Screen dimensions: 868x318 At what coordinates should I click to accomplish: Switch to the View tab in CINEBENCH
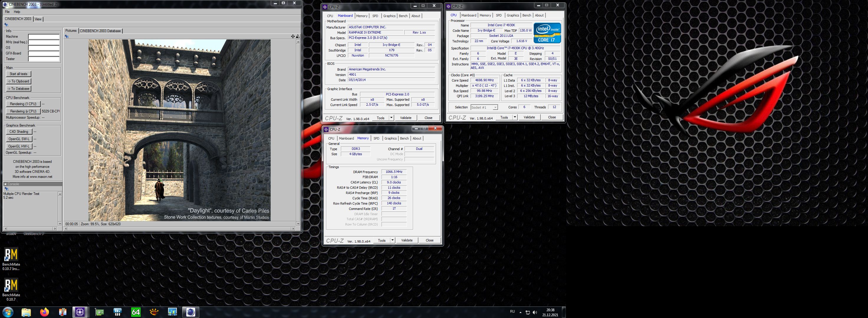click(38, 19)
